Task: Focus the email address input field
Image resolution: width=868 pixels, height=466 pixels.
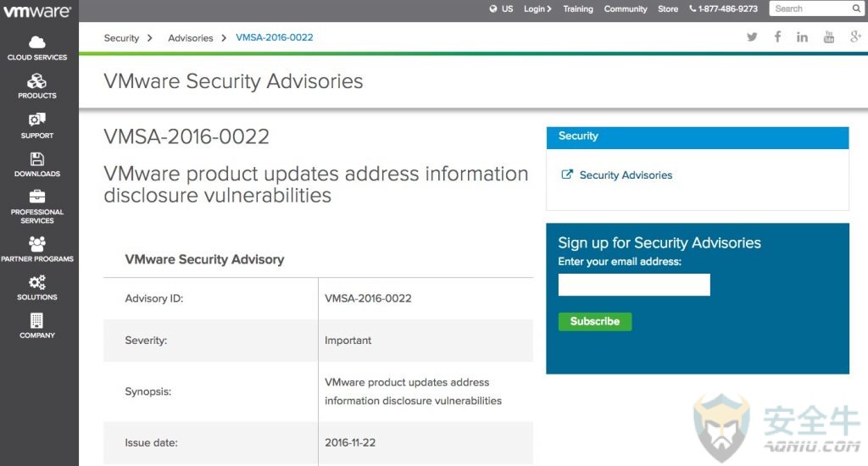Action: (x=634, y=285)
